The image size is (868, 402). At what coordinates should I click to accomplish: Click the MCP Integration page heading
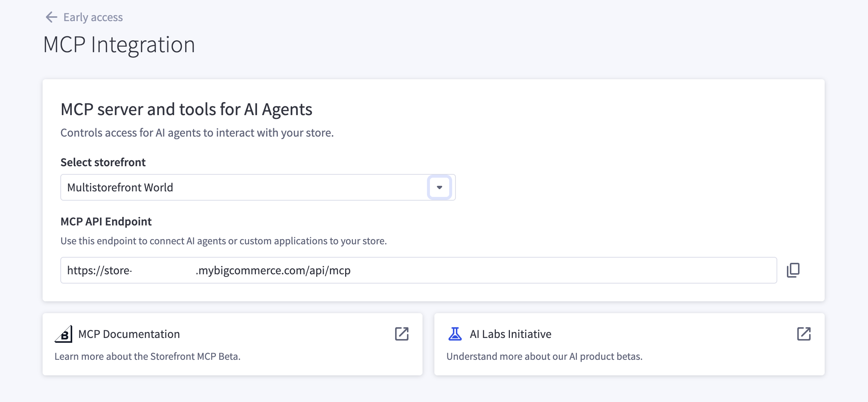coord(119,45)
